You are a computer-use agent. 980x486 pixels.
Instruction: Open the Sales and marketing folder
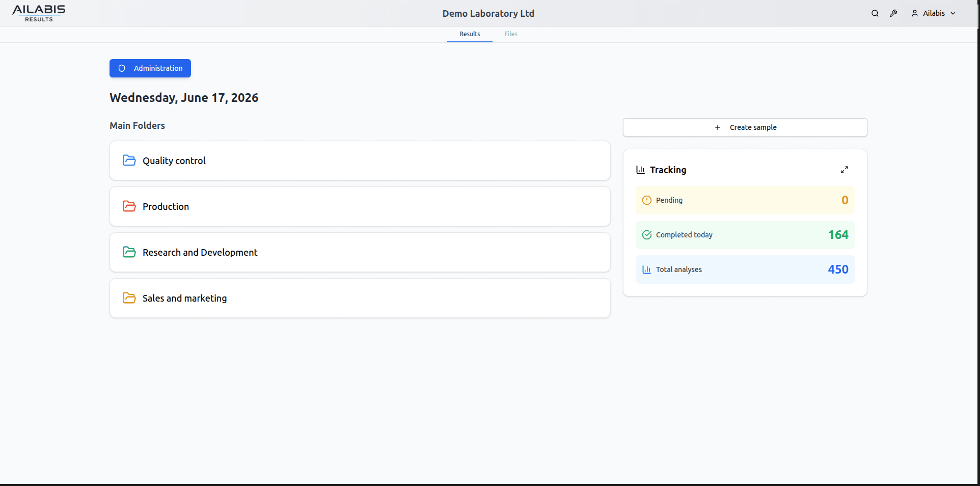tap(360, 298)
